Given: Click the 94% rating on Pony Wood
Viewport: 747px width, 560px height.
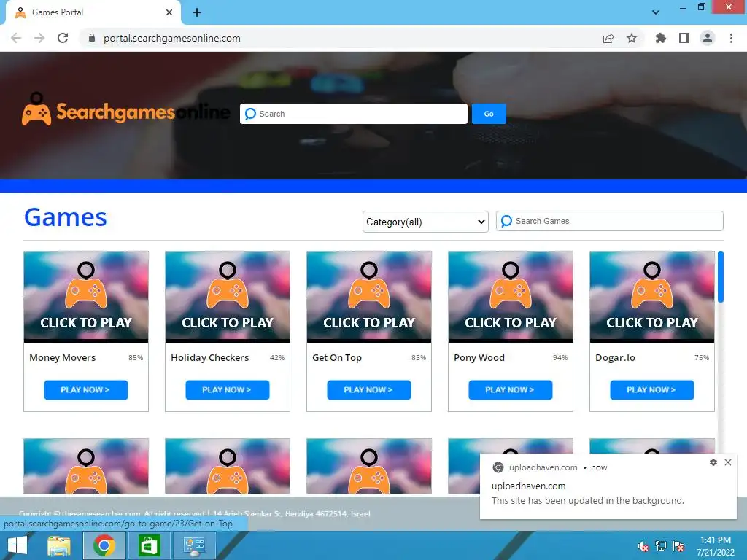Looking at the screenshot, I should click(x=560, y=357).
